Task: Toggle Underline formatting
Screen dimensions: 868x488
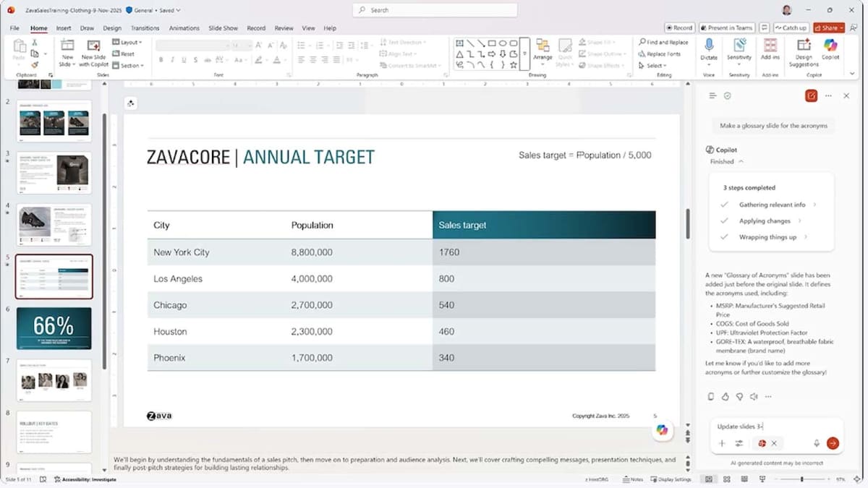Action: pyautogui.click(x=184, y=60)
